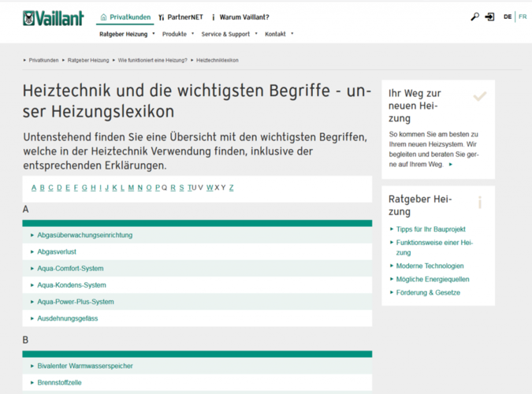Jump to letter F in the index
Viewport: 532px width, 394px height.
[x=76, y=188]
